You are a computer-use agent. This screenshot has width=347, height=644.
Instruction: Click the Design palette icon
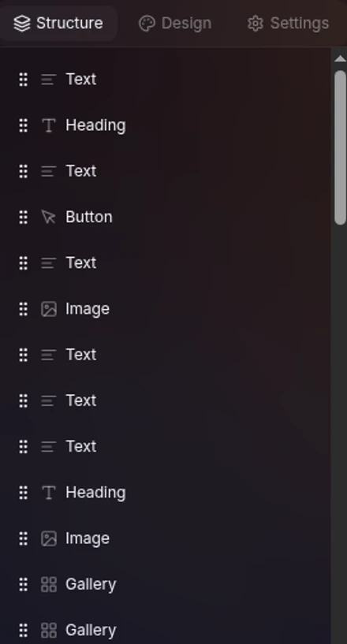click(x=147, y=24)
